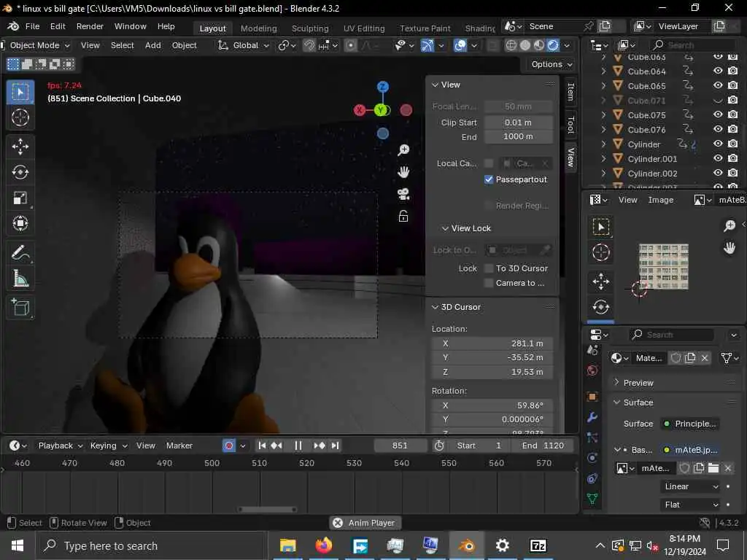This screenshot has width=747, height=560.
Task: Enable Lock Camera to View checkbox
Action: pyautogui.click(x=489, y=283)
